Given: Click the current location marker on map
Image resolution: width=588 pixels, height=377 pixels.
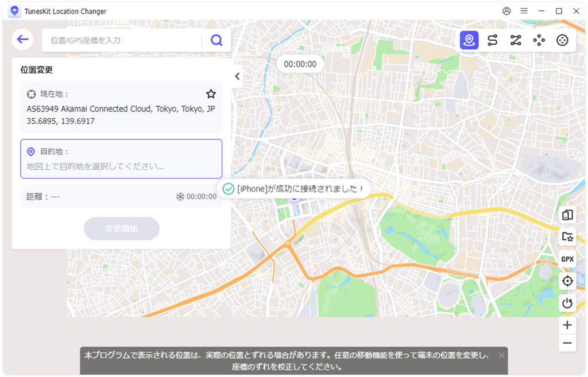Looking at the screenshot, I should [295, 198].
